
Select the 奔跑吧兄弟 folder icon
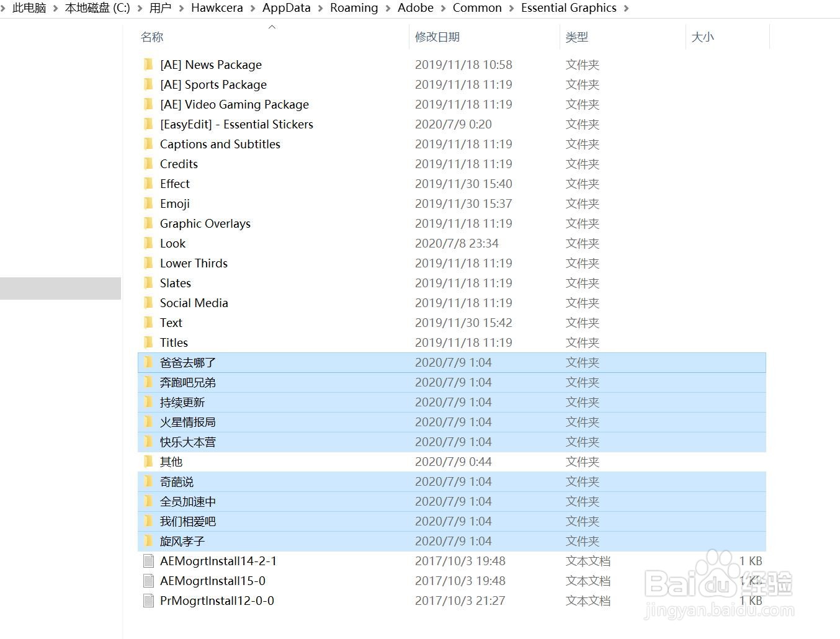tap(148, 382)
